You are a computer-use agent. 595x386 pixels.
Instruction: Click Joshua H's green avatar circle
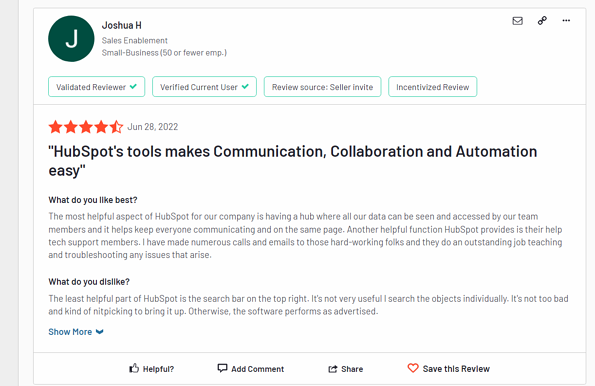(71, 39)
